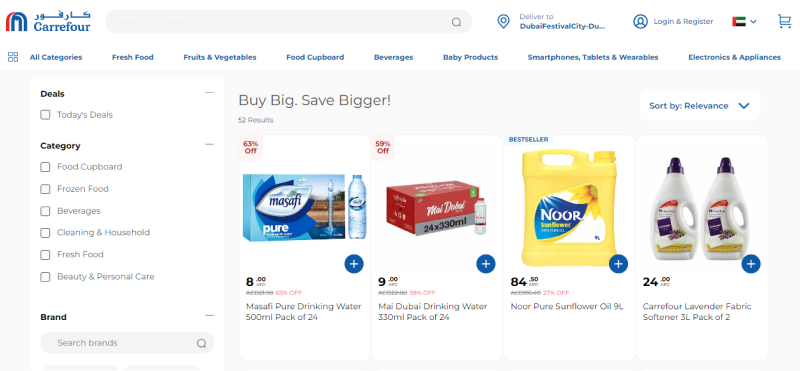Image resolution: width=800 pixels, height=371 pixels.
Task: Open the Sort by Relevance dropdown
Action: tap(699, 106)
